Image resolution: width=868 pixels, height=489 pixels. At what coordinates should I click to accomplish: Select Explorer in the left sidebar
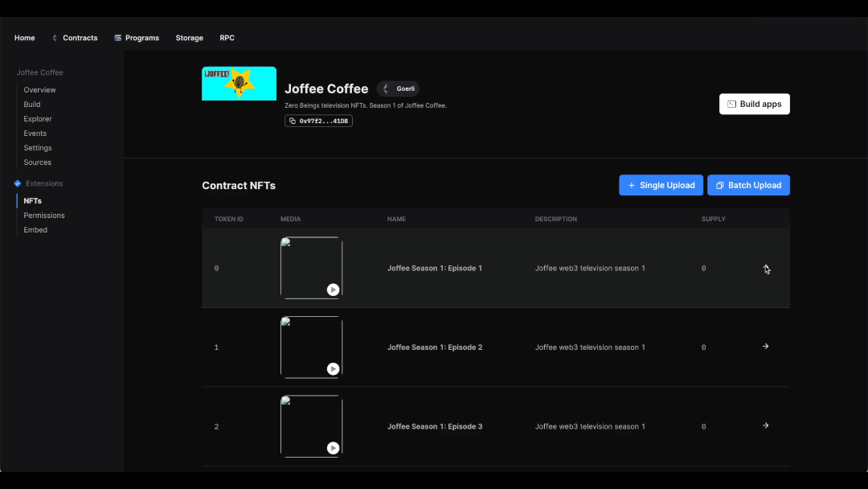[x=38, y=119]
